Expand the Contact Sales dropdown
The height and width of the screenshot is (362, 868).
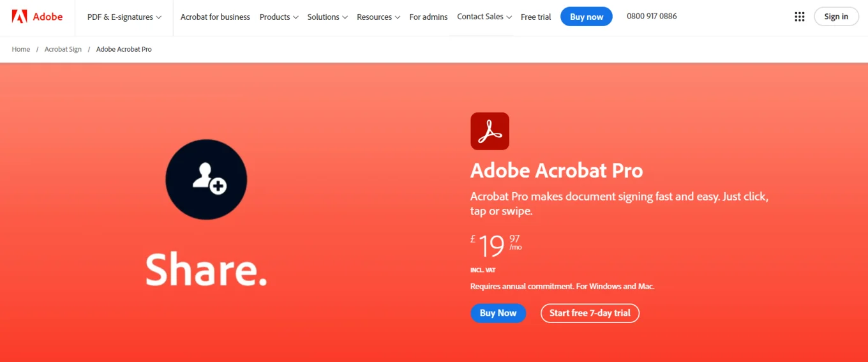[484, 17]
